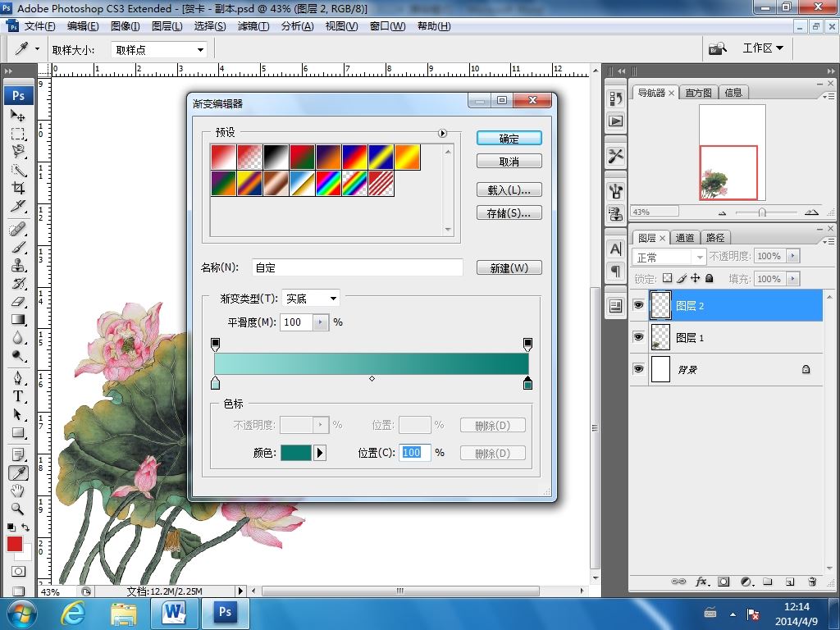Select the Gradient tool in toolbox

coord(18,320)
